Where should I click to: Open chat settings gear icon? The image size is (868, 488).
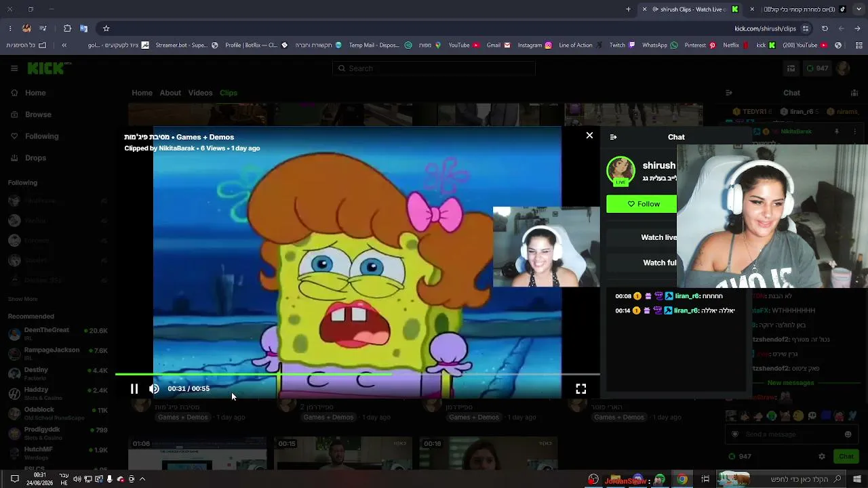[x=822, y=456]
